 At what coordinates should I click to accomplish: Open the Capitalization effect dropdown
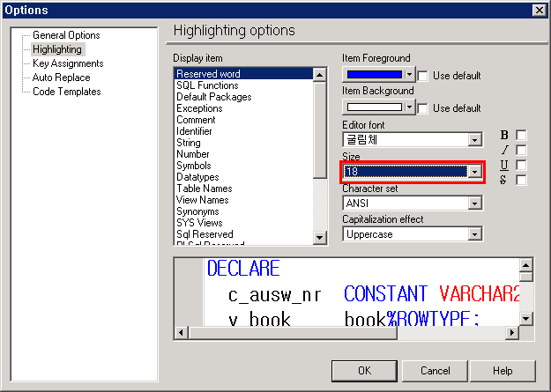click(476, 235)
